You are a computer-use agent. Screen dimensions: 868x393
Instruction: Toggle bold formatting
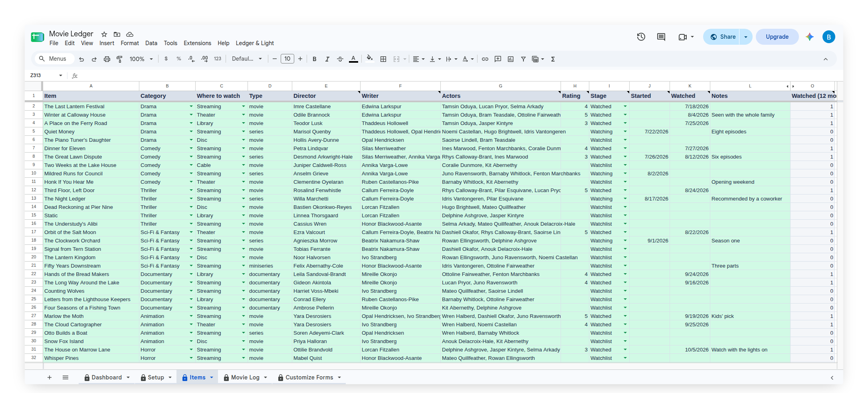[315, 59]
